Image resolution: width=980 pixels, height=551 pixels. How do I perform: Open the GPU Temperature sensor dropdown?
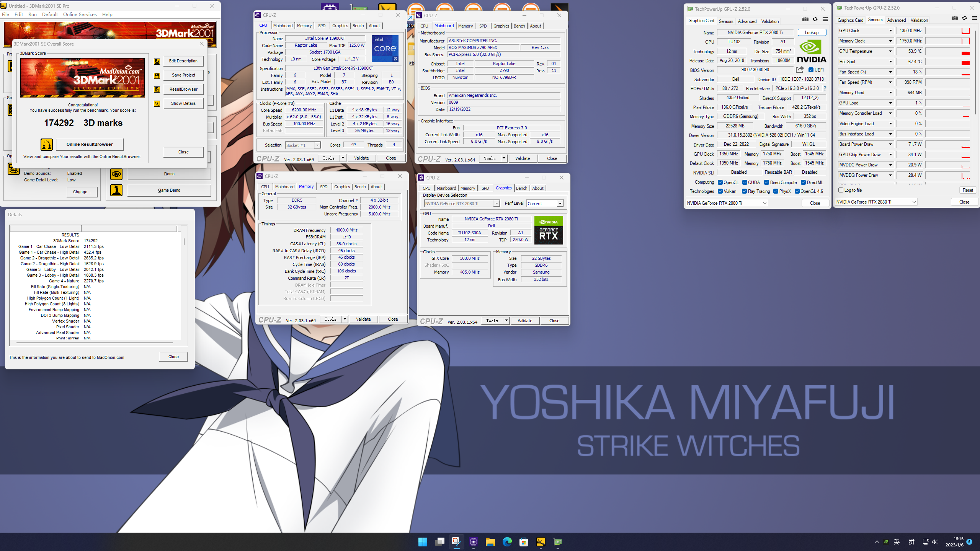click(x=890, y=51)
